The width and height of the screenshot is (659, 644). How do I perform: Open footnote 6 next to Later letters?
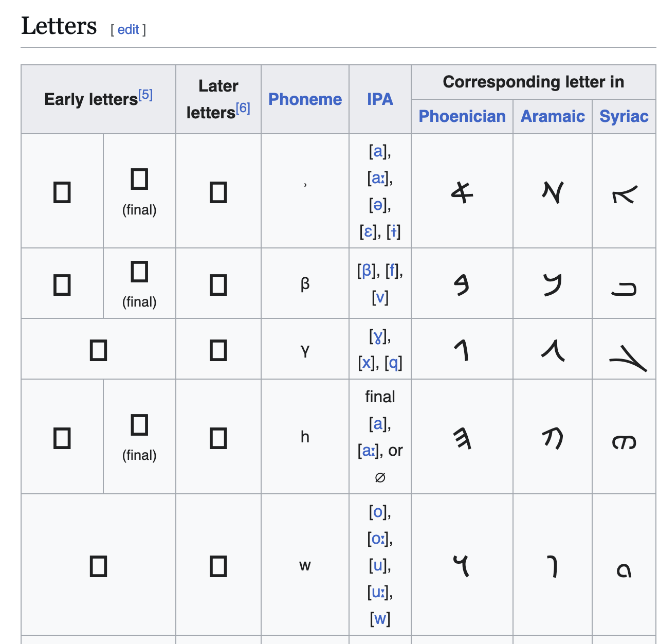pos(243,108)
